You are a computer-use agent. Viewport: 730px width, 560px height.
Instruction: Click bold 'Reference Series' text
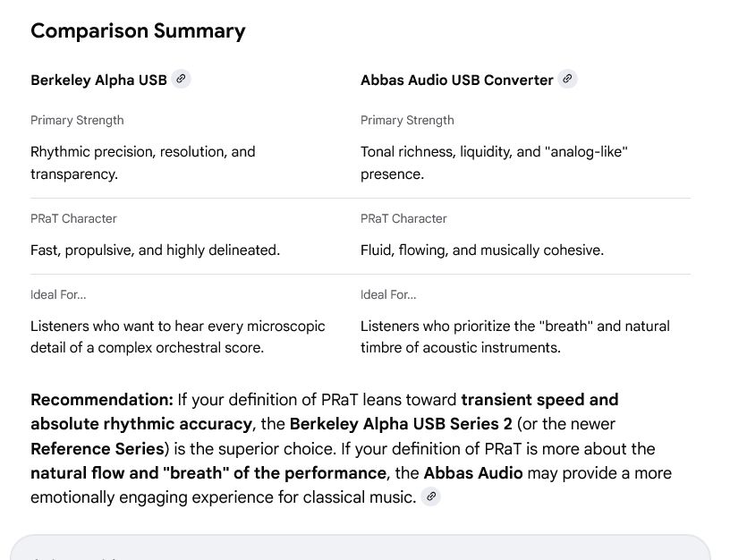[x=97, y=448]
